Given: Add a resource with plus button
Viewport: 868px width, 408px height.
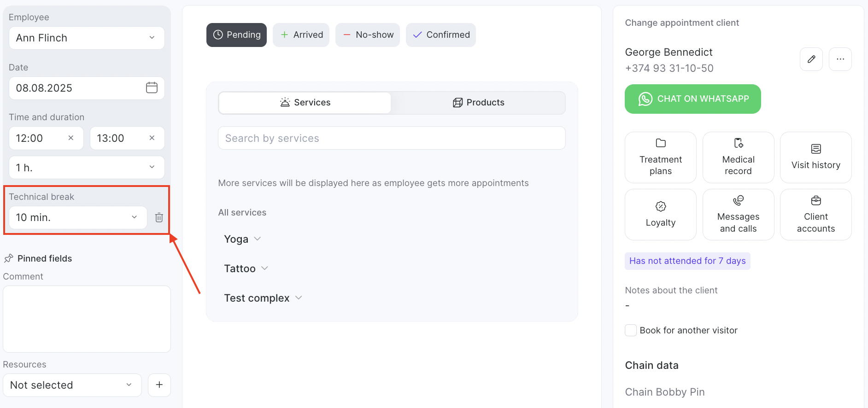Looking at the screenshot, I should click(159, 385).
